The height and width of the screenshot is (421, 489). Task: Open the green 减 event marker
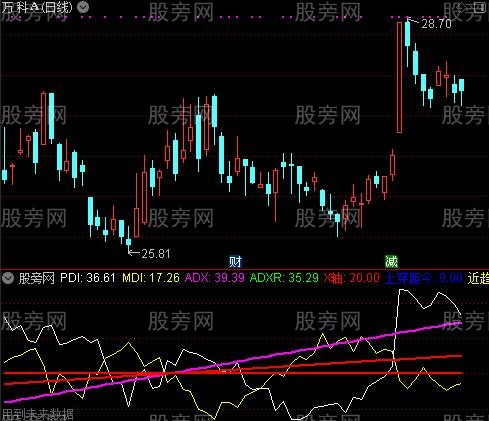pos(391,262)
